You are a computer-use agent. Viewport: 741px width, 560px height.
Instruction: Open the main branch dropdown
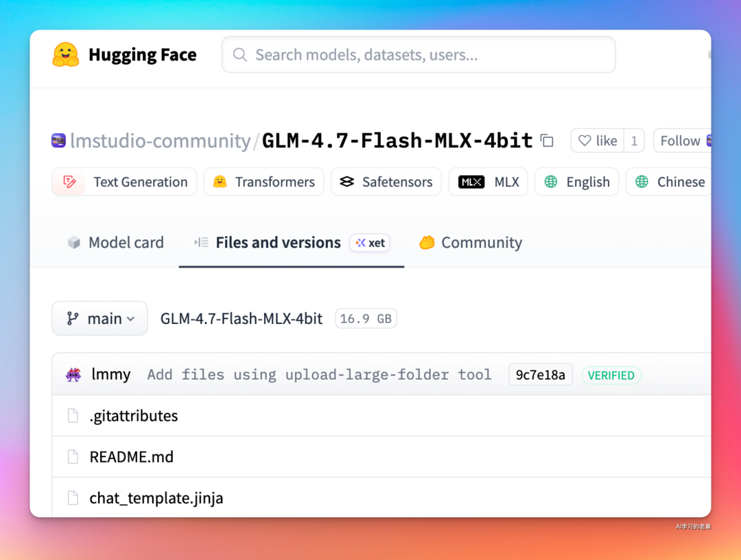[99, 318]
